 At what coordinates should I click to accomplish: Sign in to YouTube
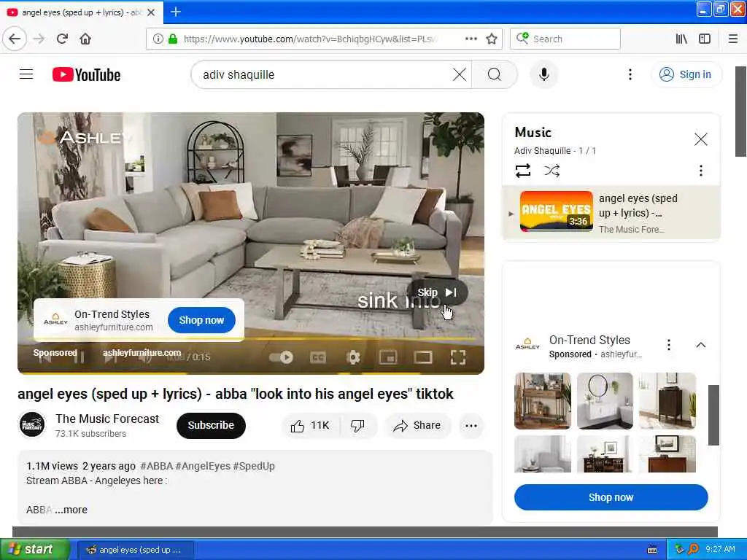[686, 74]
